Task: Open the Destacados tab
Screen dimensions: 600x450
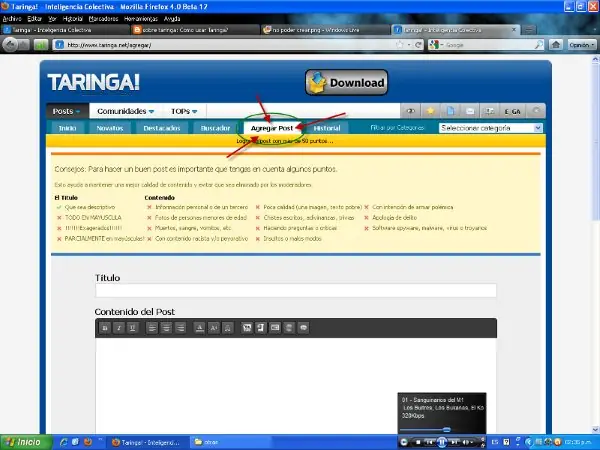Action: tap(162, 128)
